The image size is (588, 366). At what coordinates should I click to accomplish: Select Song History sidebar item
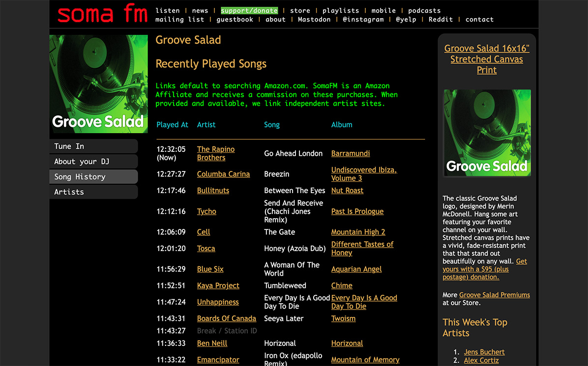coord(93,176)
